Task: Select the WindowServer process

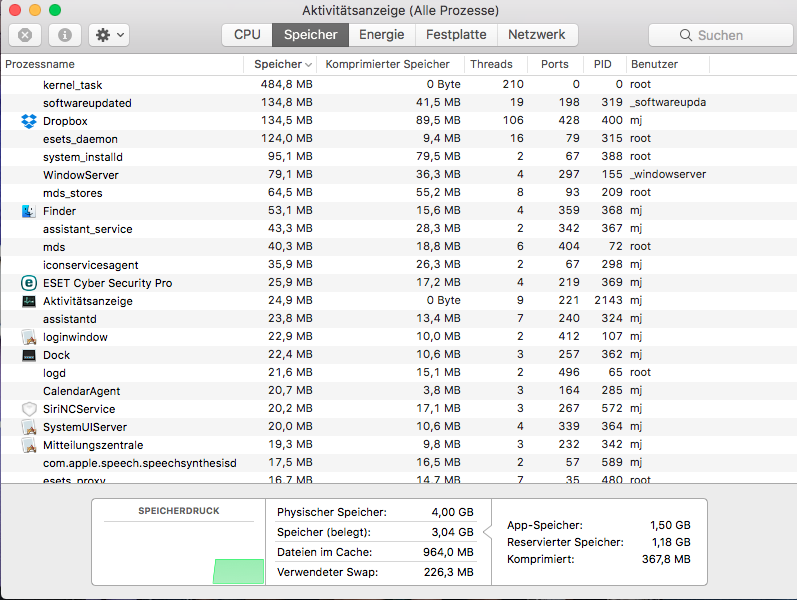Action: tap(398, 175)
